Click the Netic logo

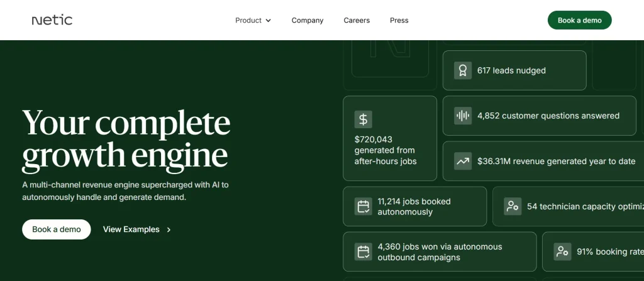click(52, 20)
